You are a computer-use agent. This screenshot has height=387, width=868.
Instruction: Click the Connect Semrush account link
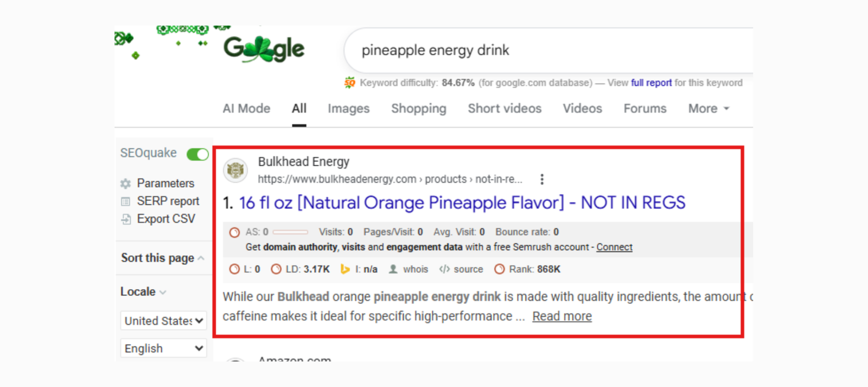[x=614, y=247]
